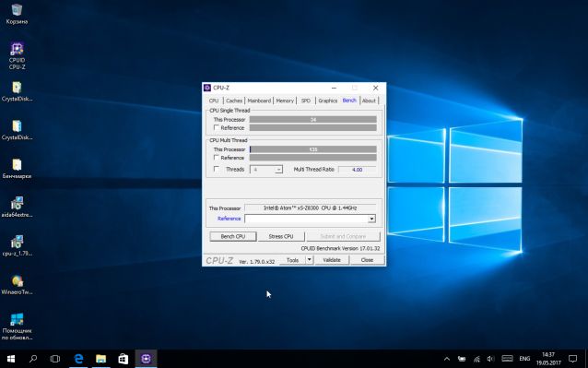Open the Action Center notifications icon
Image resolution: width=588 pixels, height=368 pixels.
(572, 359)
